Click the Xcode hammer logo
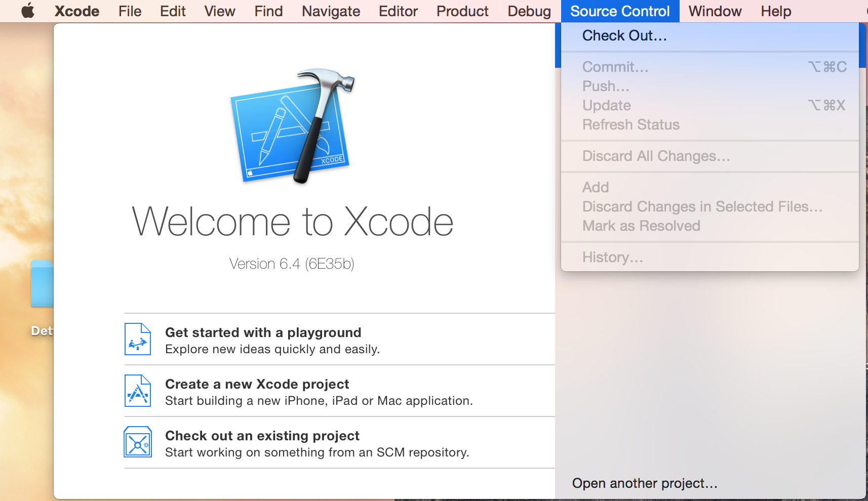Viewport: 868px width, 501px height. (292, 126)
